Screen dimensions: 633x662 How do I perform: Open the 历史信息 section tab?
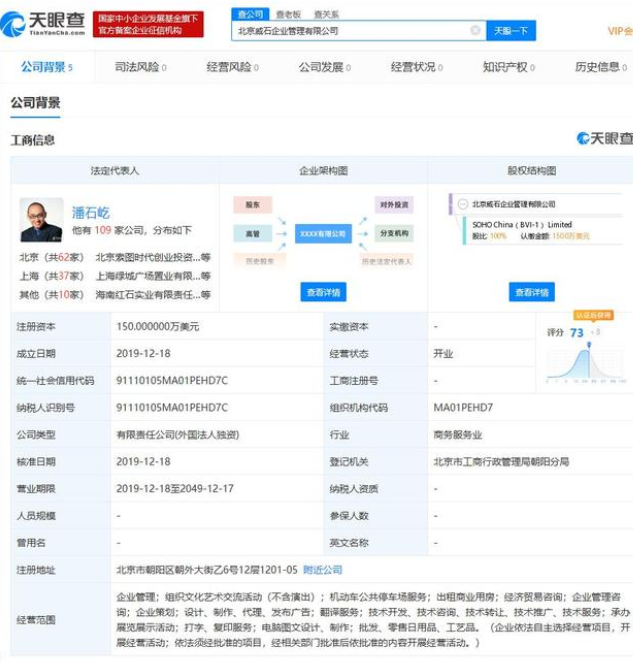(601, 67)
